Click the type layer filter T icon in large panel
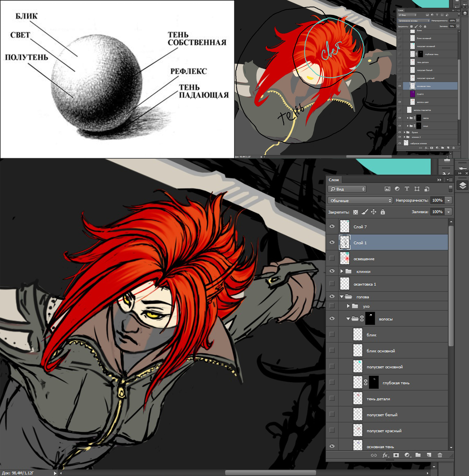The image size is (469, 476). [x=407, y=189]
